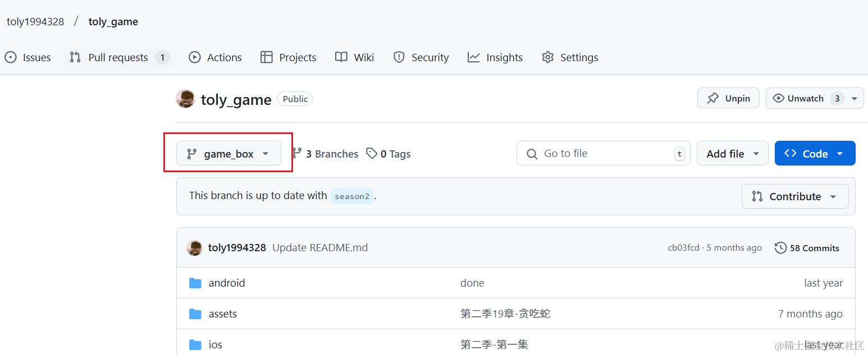868x355 pixels.
Task: Click the Settings gear icon
Action: 548,57
